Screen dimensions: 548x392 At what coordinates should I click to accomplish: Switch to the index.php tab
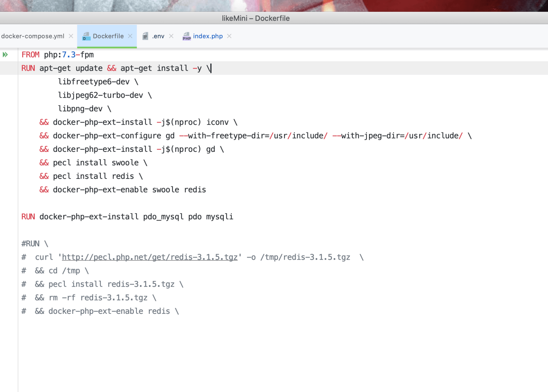click(x=208, y=36)
